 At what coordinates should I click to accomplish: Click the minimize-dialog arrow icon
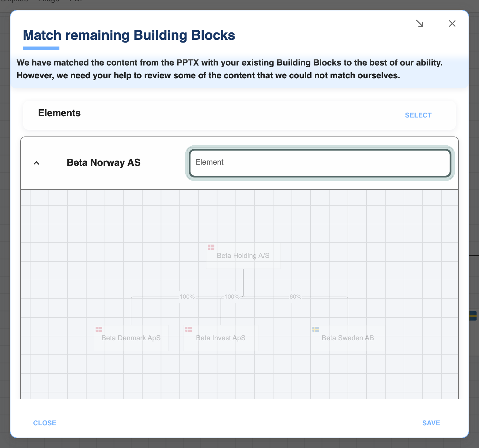coord(420,24)
